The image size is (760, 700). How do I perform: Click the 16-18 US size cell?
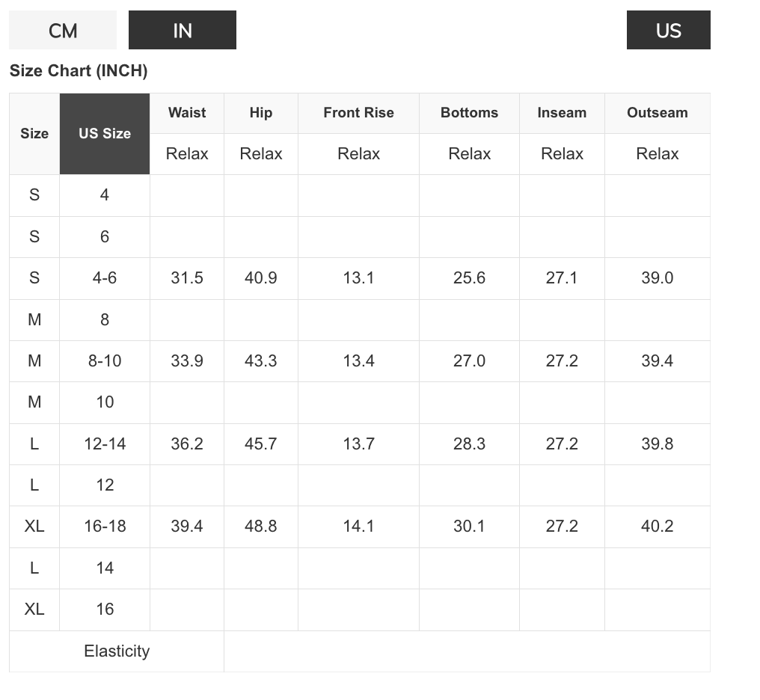click(105, 526)
